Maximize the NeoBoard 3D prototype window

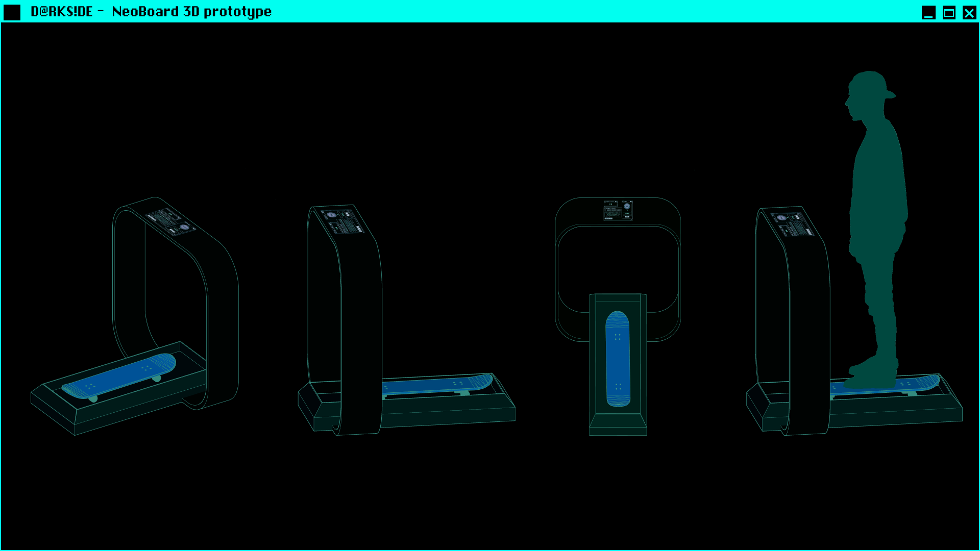[949, 12]
